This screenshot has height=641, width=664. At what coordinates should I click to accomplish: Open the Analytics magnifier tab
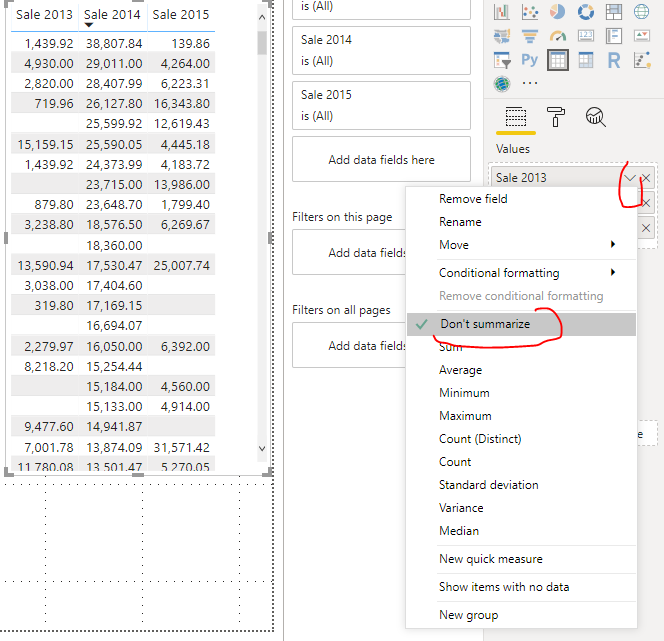coord(595,117)
